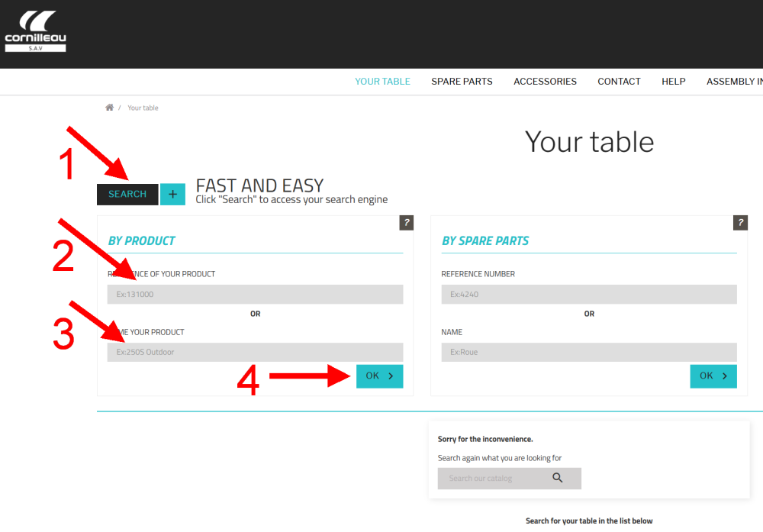Focus the product reference field (Ex:131000)

pos(255,295)
